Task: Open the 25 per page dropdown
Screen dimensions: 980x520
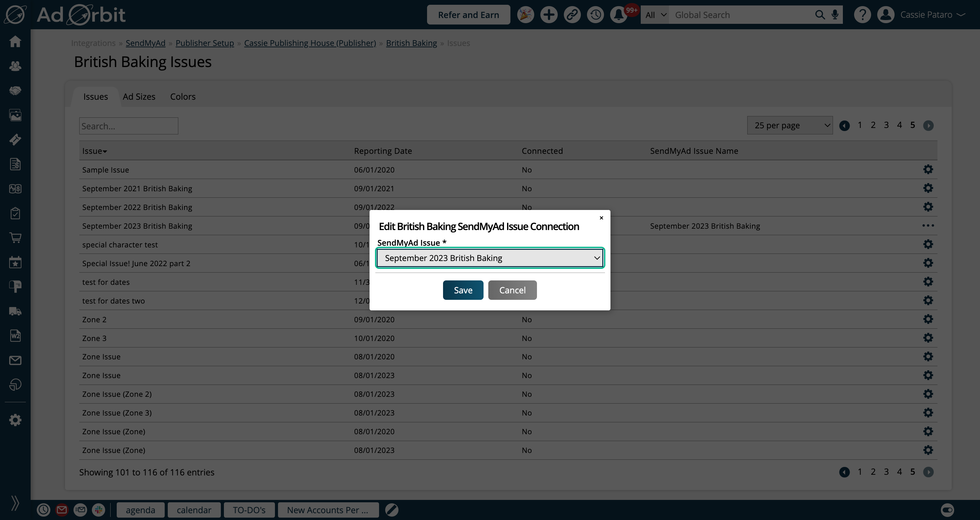Action: tap(790, 125)
